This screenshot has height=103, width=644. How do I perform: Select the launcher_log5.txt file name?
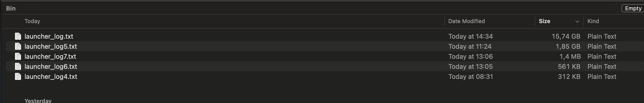pyautogui.click(x=51, y=46)
